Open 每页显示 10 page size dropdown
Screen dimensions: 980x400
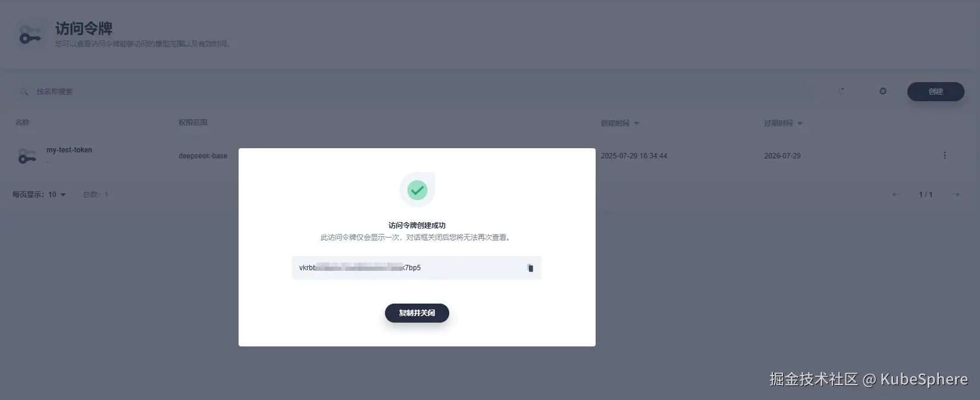click(x=57, y=195)
